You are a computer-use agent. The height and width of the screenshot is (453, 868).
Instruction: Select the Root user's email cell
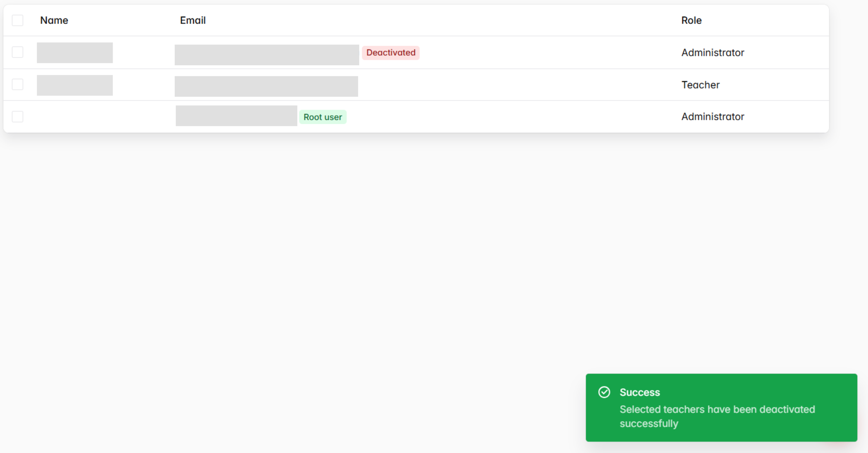(236, 116)
